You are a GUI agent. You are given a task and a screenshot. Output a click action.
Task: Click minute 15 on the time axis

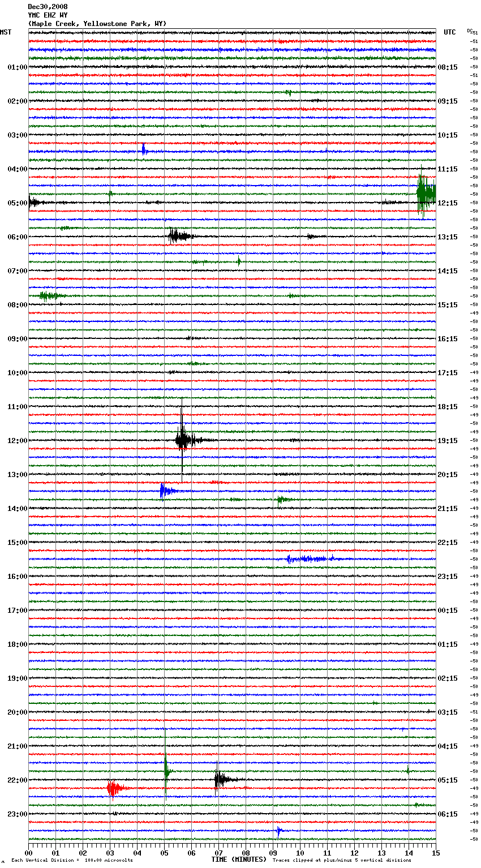coord(435,853)
